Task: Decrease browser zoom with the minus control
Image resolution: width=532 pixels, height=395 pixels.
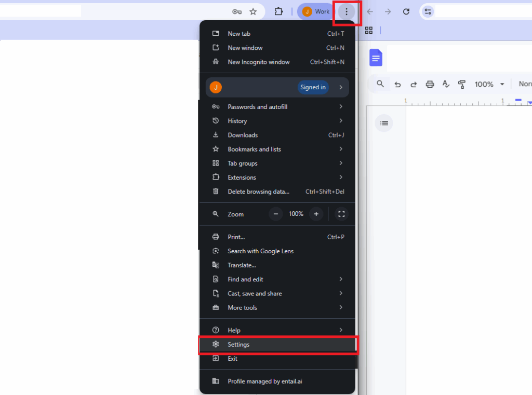Action: [x=275, y=213]
